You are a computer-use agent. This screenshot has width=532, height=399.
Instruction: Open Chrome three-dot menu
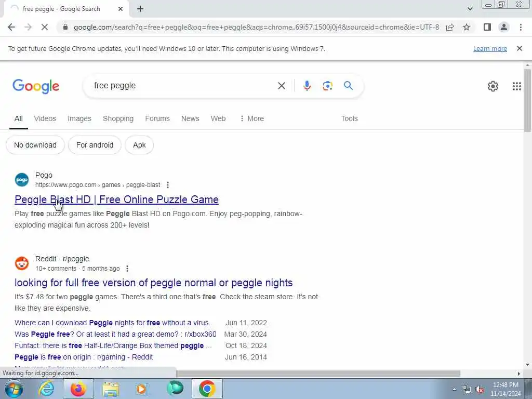click(521, 27)
